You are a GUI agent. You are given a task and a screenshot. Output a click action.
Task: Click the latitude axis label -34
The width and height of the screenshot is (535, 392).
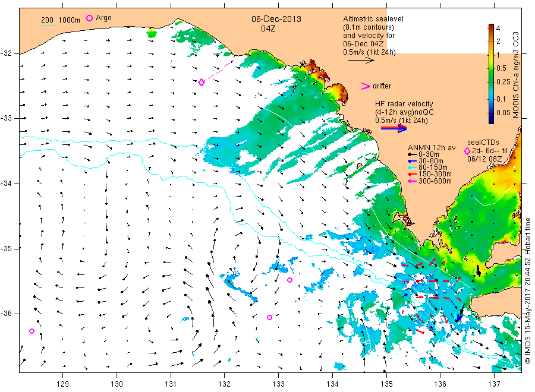[6, 184]
